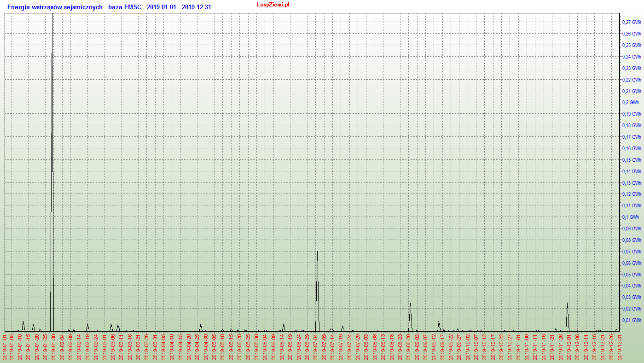644x363 pixels.
Task: Click the 2019-12-31 date label on x-axis
Action: point(620,347)
